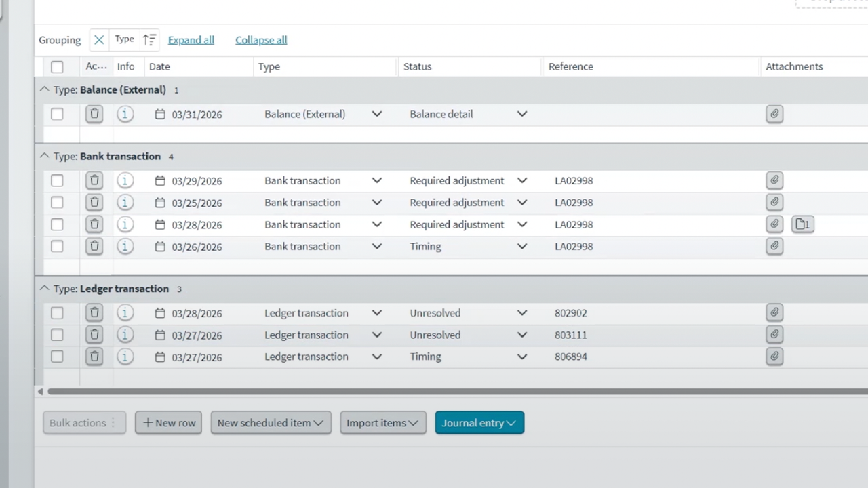Select the LA02998 reference on the 03/25/2026 row
This screenshot has height=488, width=868.
click(x=574, y=202)
